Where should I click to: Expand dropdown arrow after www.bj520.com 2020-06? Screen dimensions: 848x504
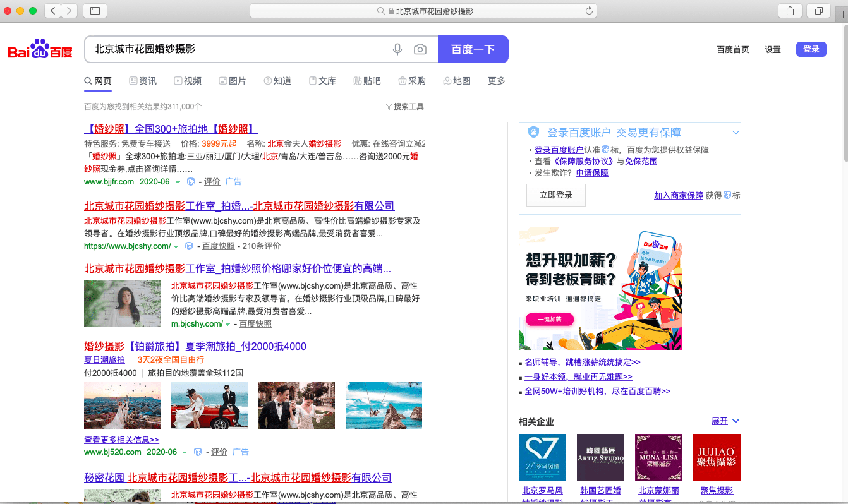pos(185,453)
